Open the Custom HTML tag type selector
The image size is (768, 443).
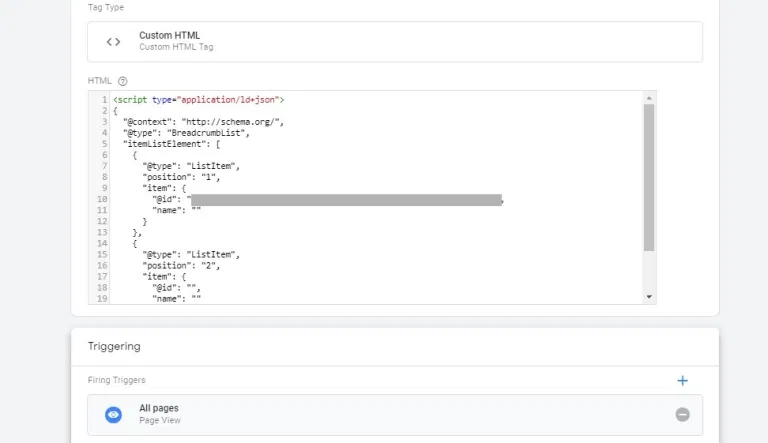tap(394, 42)
